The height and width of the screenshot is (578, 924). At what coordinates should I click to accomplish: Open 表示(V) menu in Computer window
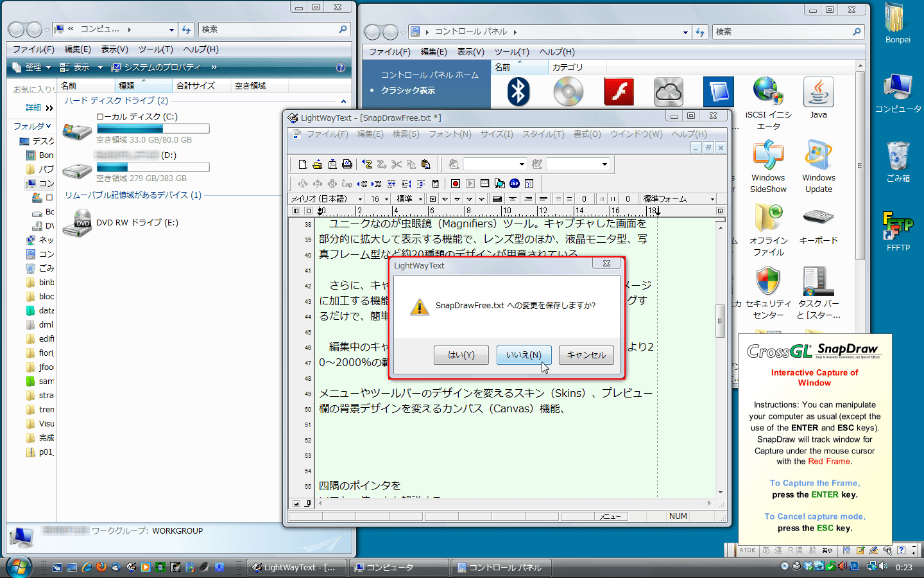coord(115,49)
